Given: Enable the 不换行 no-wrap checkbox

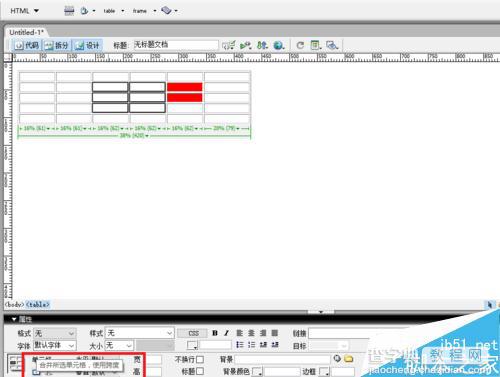Looking at the screenshot, I should coord(200,359).
